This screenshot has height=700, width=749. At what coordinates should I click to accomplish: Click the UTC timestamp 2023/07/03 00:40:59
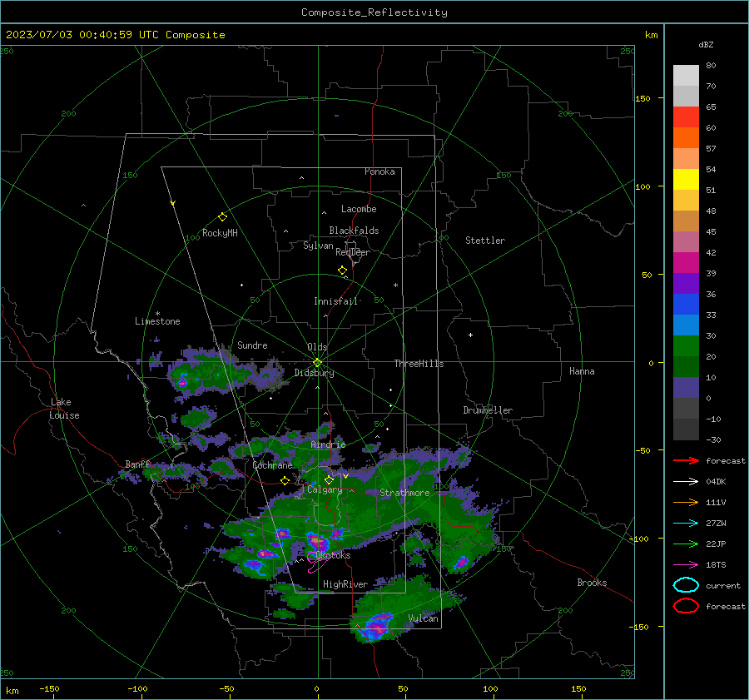pyautogui.click(x=69, y=34)
